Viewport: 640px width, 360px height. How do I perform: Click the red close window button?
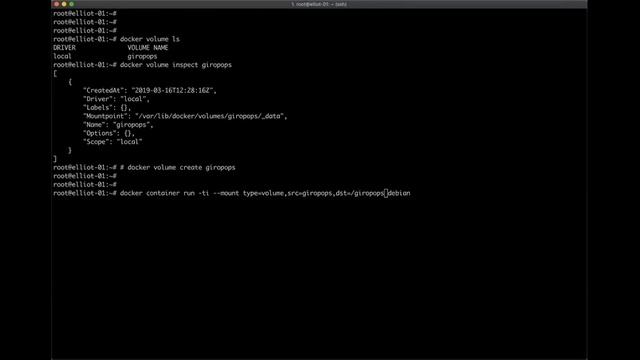(56, 4)
